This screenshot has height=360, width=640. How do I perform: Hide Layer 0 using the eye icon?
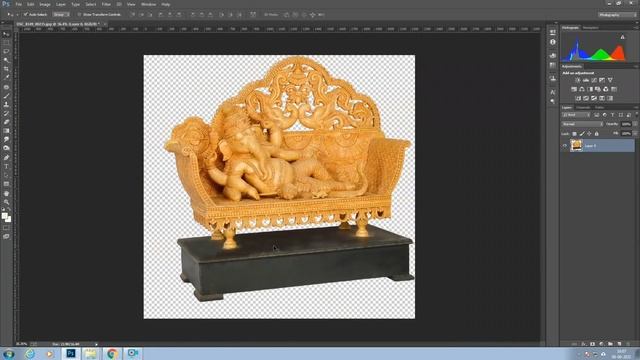(565, 146)
